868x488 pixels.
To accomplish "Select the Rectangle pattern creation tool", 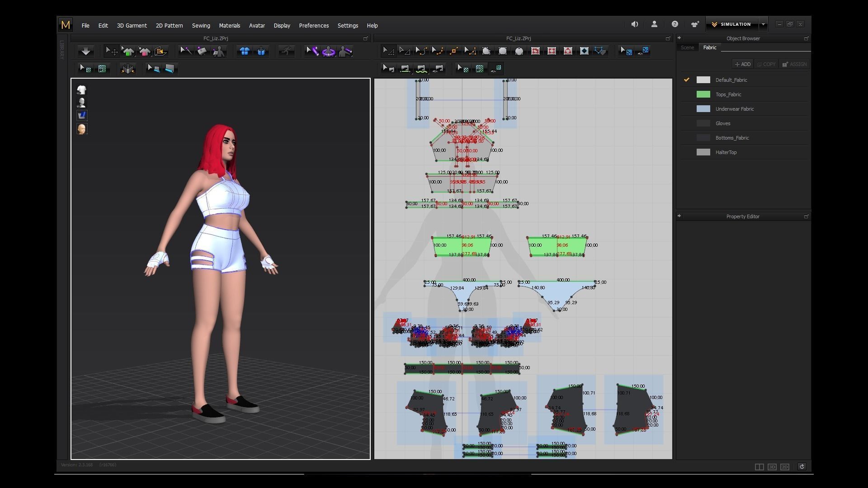I will point(503,51).
